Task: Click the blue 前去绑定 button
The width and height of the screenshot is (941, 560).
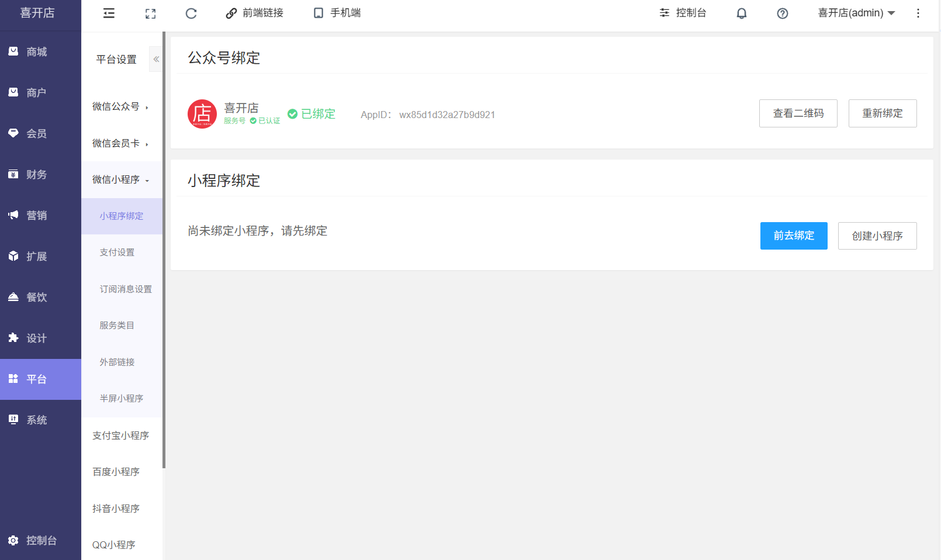Action: [794, 236]
